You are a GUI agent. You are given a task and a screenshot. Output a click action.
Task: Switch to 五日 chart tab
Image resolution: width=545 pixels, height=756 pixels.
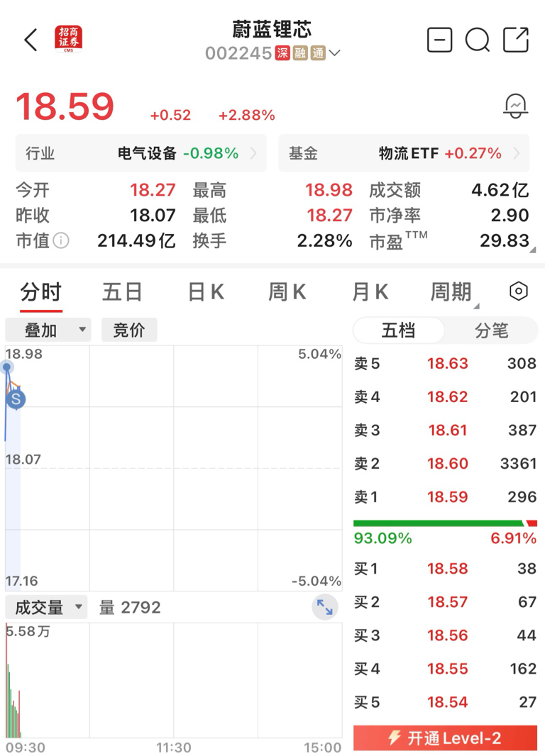click(122, 292)
